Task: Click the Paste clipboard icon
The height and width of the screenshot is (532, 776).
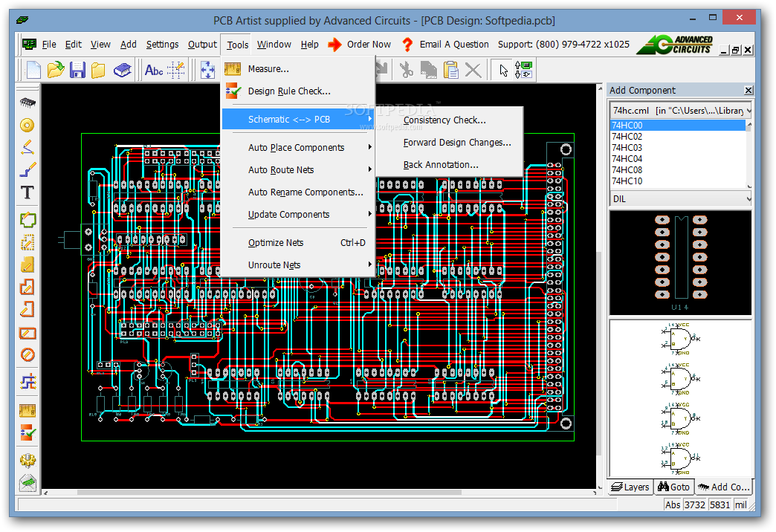Action: pos(451,70)
